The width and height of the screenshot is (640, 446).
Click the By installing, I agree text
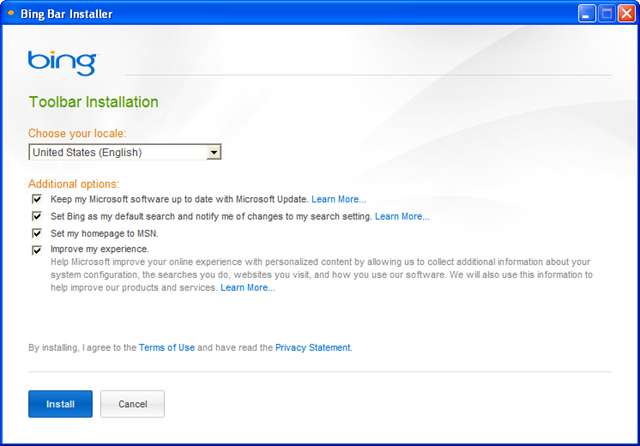click(82, 348)
